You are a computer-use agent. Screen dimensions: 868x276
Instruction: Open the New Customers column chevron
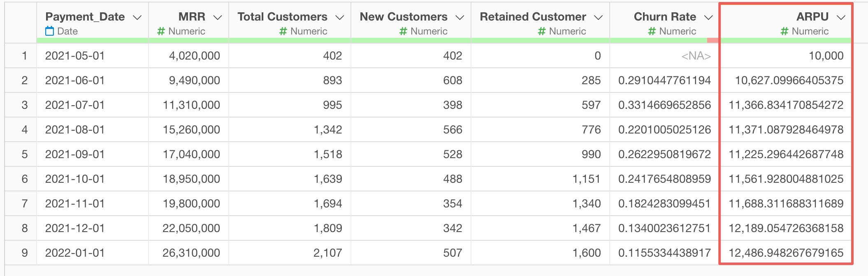(460, 17)
